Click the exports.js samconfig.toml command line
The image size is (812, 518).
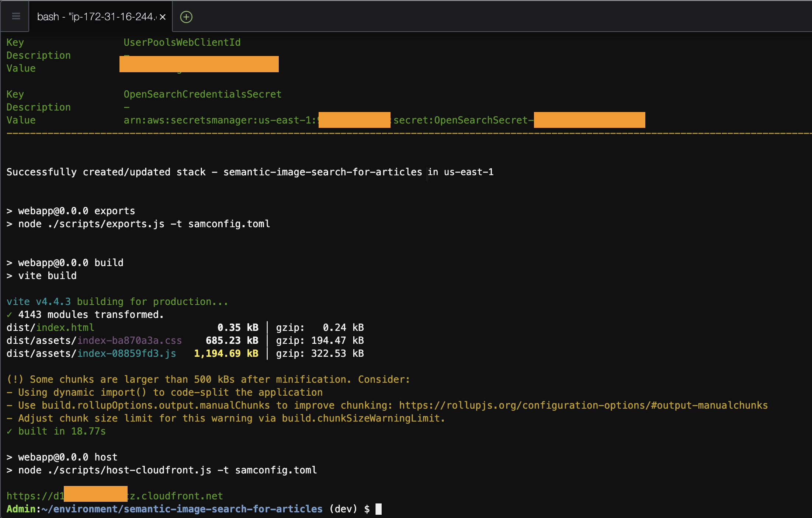(x=144, y=224)
